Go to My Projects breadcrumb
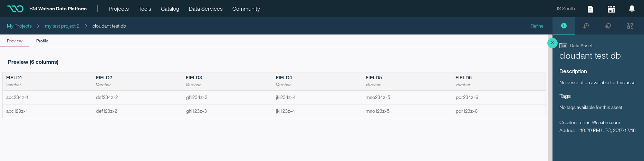The image size is (644, 161). pyautogui.click(x=19, y=26)
